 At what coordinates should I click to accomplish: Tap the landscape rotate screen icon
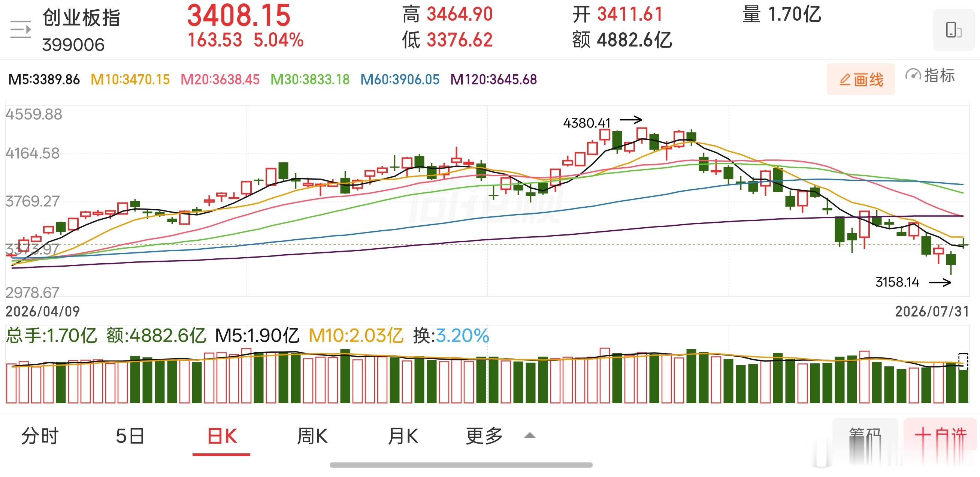point(954,30)
